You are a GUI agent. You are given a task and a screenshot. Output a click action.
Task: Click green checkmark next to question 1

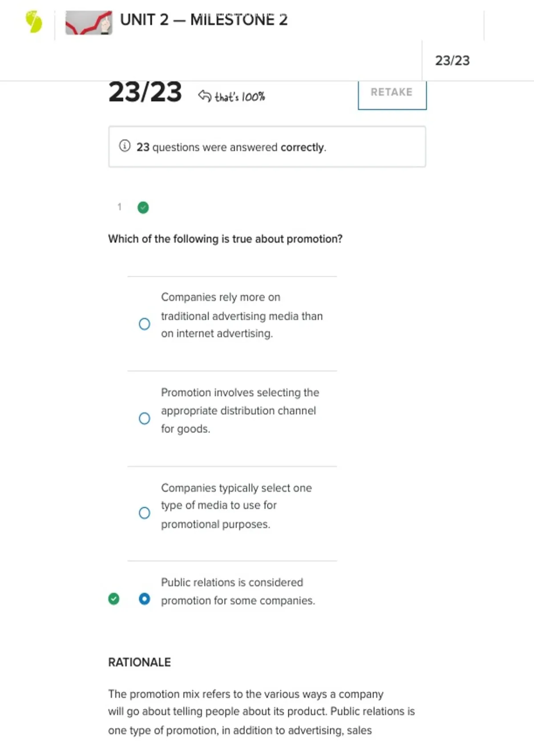(143, 208)
